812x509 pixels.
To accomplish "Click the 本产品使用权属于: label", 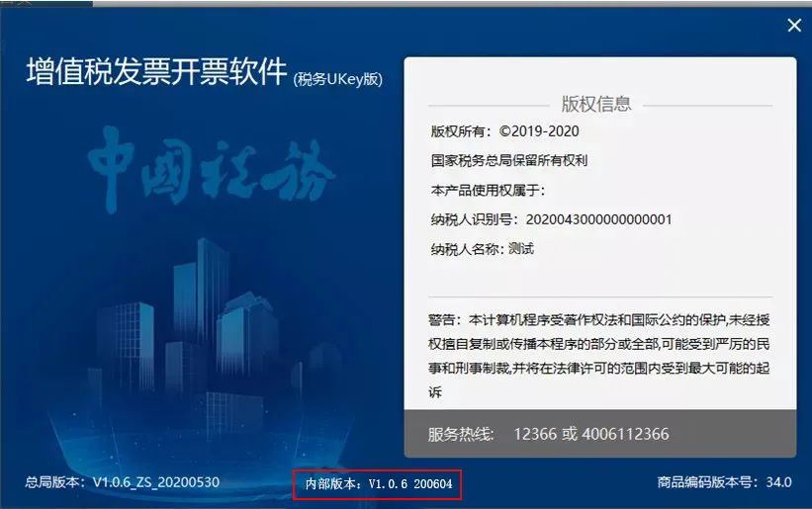I will [x=488, y=190].
